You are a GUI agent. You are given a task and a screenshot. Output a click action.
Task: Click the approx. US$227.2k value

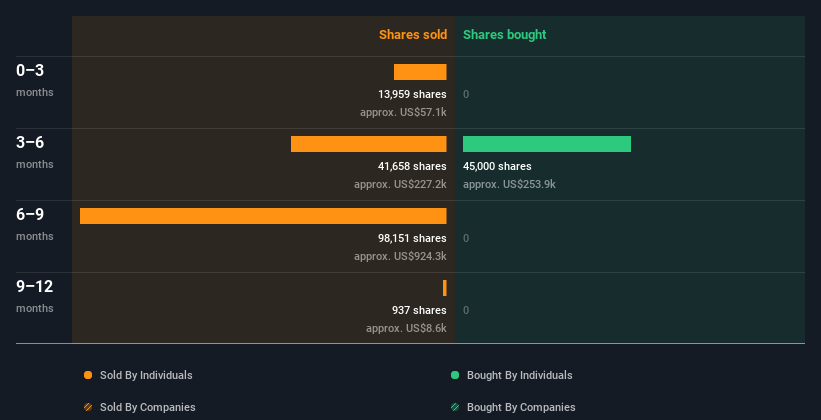click(x=400, y=184)
